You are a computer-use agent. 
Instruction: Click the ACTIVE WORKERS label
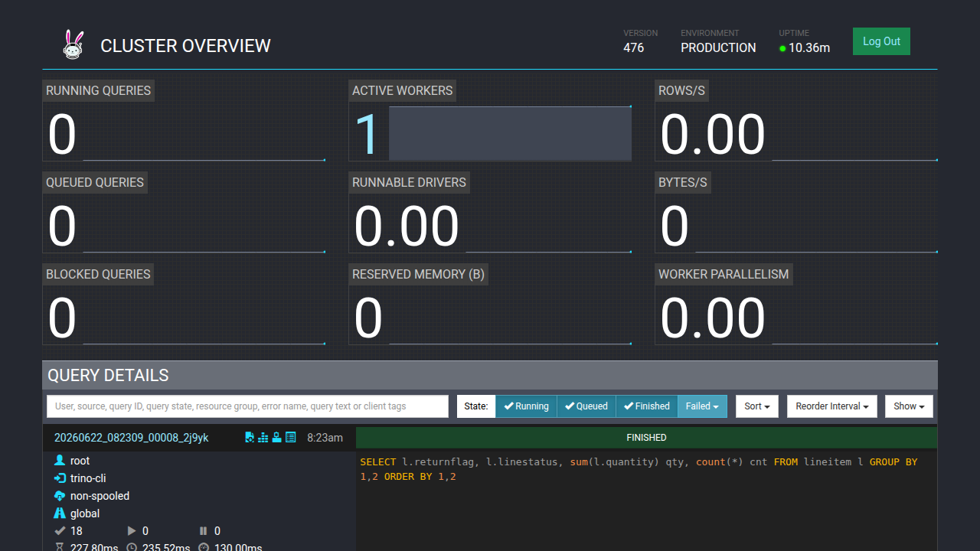(403, 90)
